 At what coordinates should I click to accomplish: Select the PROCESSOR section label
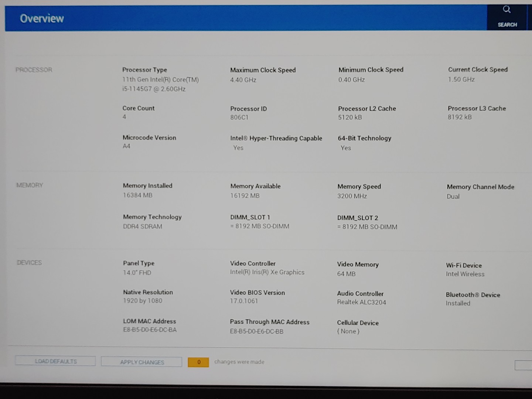tap(34, 70)
